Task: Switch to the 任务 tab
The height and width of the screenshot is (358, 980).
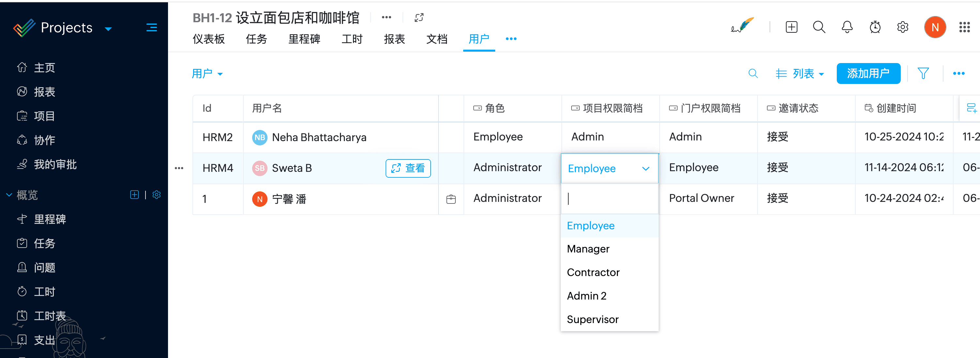Action: [x=256, y=39]
